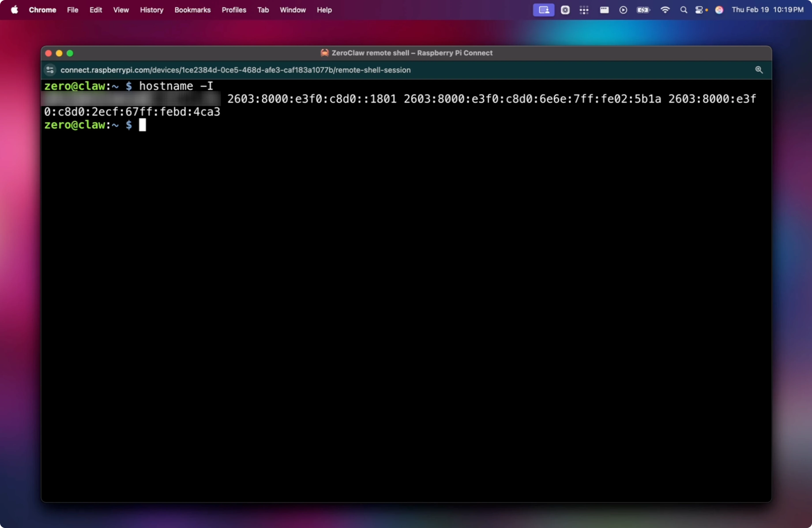This screenshot has height=528, width=812.
Task: Open the Profiles menu
Action: (234, 10)
